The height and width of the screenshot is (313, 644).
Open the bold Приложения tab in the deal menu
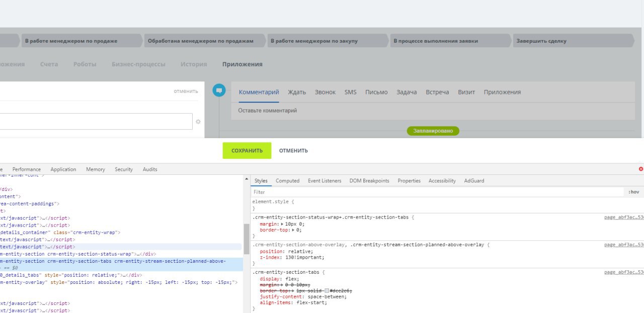(x=243, y=64)
